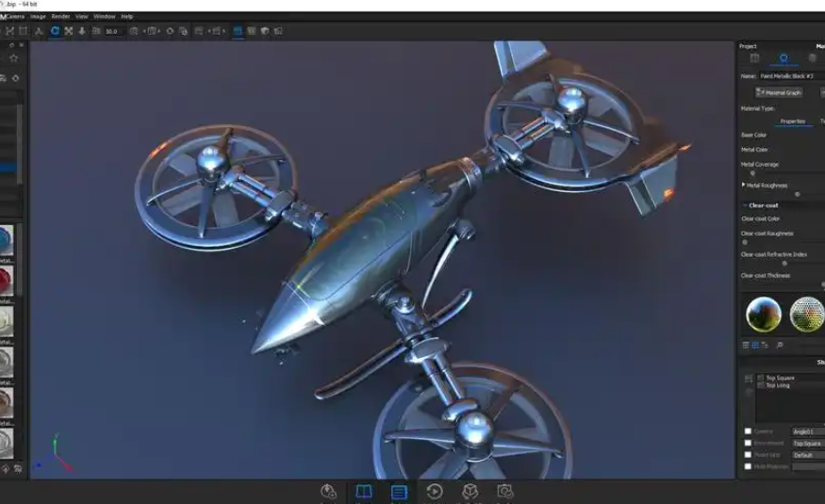Click the Material Graph button

click(780, 92)
